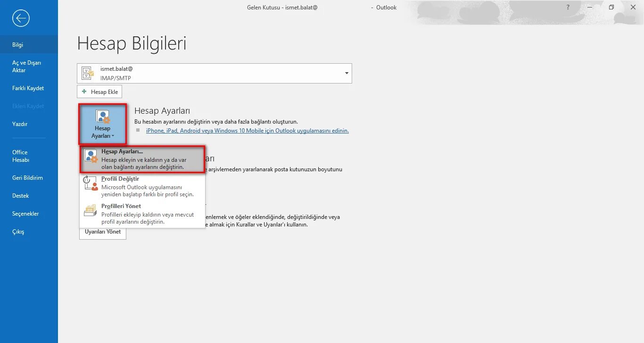Viewport: 644px width, 343px height.
Task: Click the Uyarıları Yönet button
Action: coord(103,232)
